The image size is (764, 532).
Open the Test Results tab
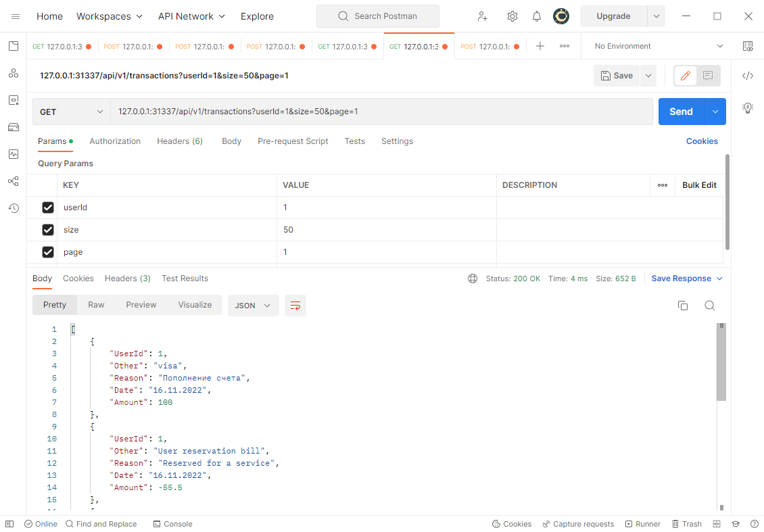coord(185,278)
